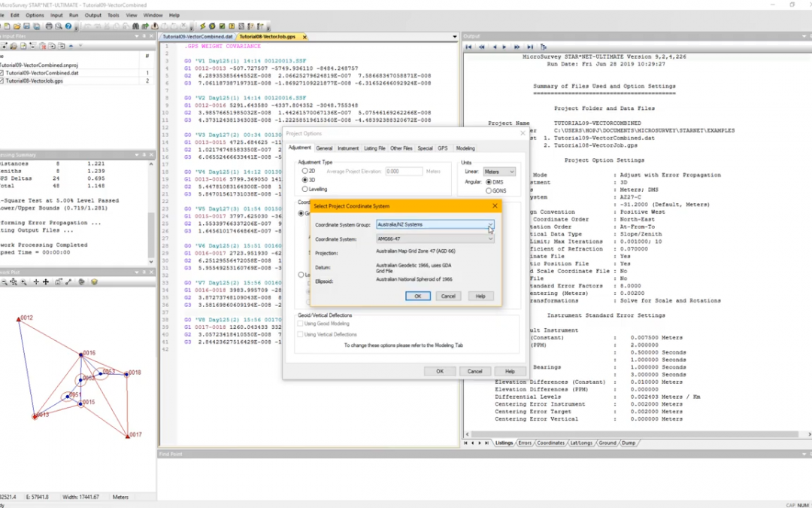The width and height of the screenshot is (812, 508).
Task: Select GONS as angular unit
Action: (489, 190)
